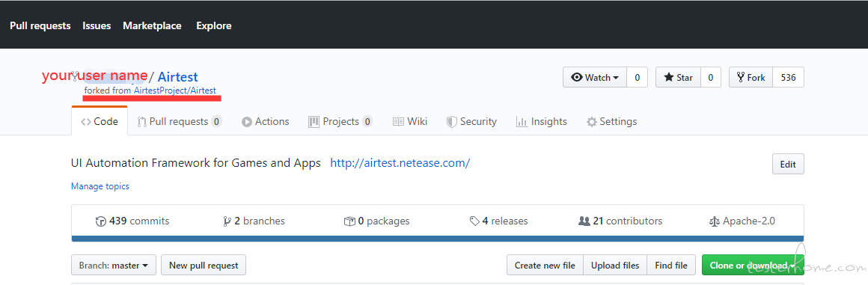Open the Clone or download dropdown
868x285 pixels.
752,265
